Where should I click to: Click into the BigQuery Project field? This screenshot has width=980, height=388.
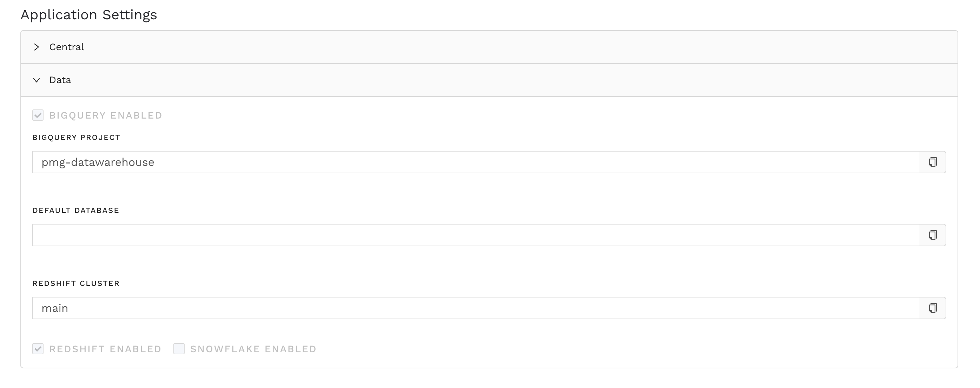point(476,162)
